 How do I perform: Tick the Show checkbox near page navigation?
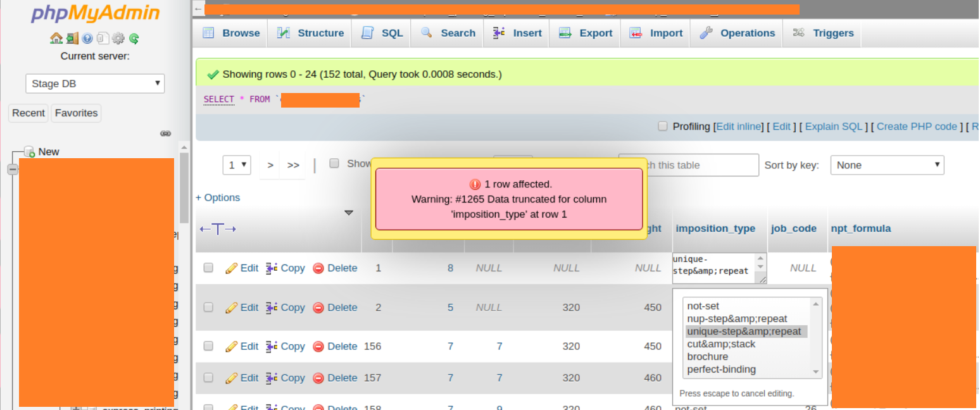coord(334,163)
